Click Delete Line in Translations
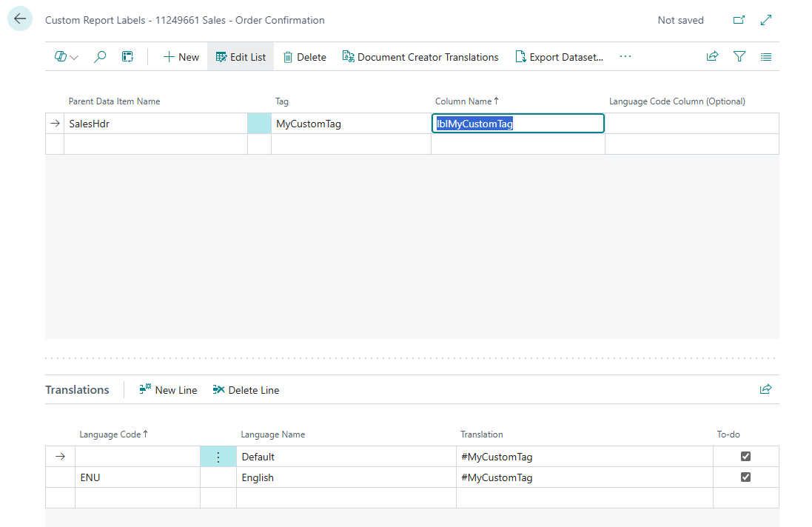 tap(246, 390)
